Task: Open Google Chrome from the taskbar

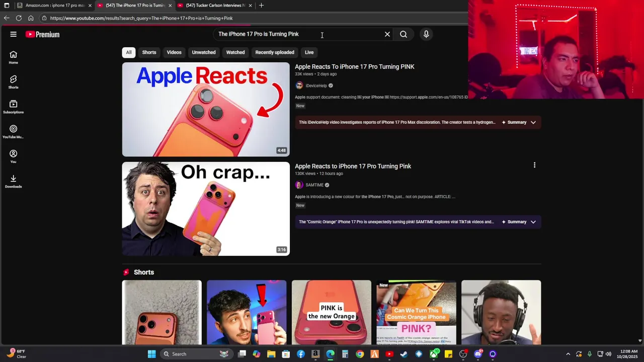Action: [360, 354]
